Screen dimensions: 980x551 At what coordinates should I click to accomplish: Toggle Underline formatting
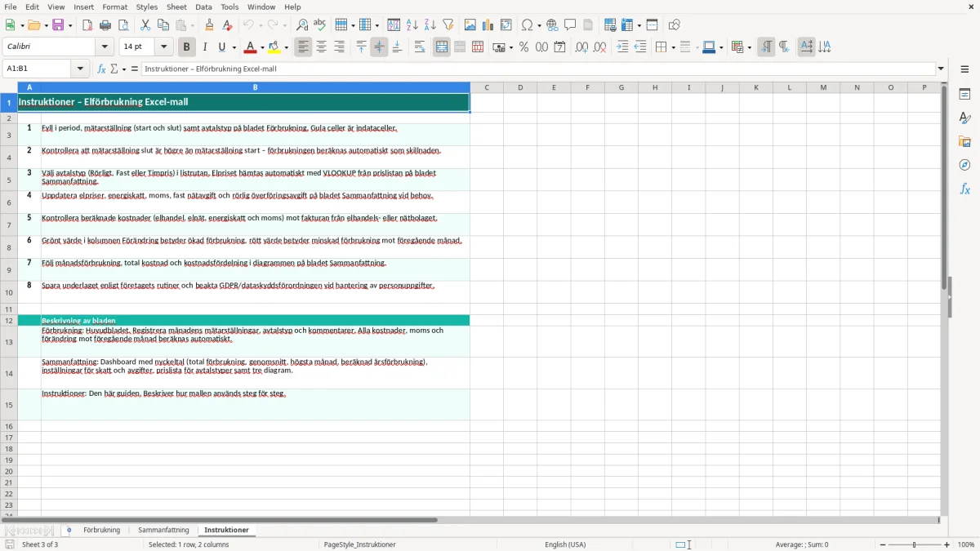221,47
